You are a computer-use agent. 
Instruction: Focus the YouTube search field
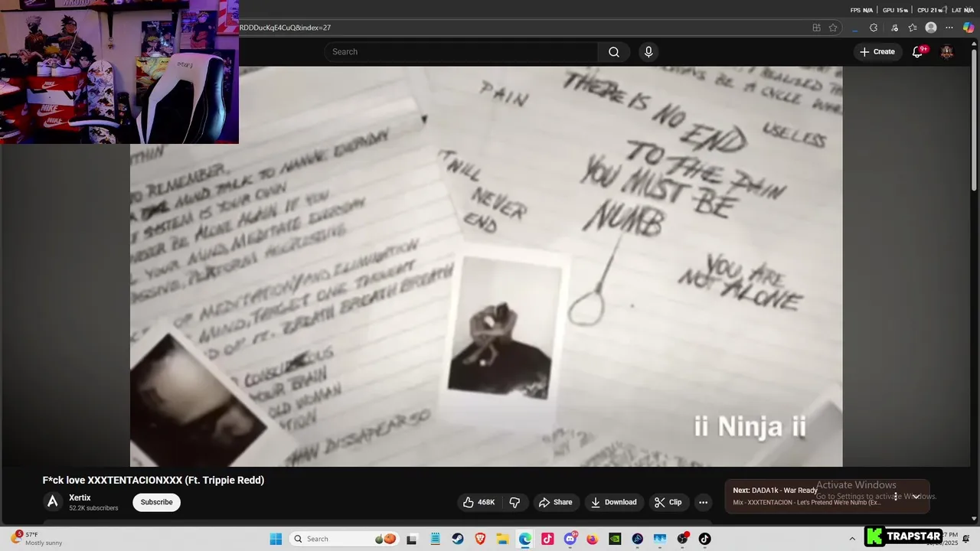pos(461,52)
